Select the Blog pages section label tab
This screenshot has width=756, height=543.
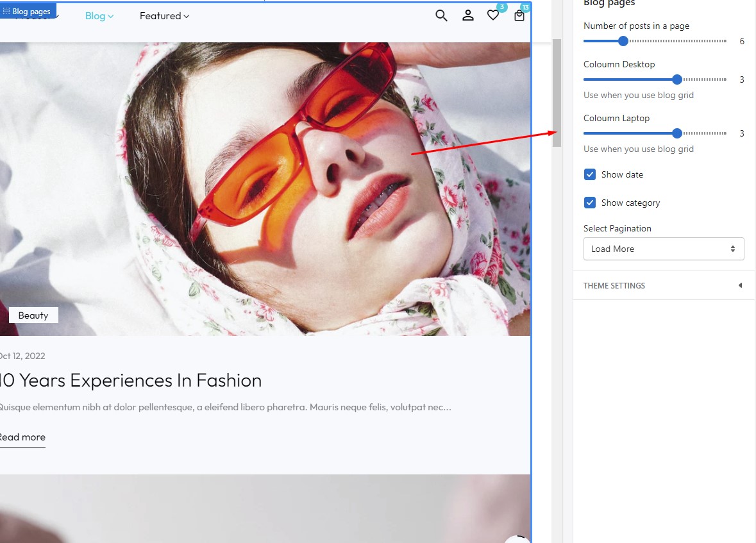(31, 12)
